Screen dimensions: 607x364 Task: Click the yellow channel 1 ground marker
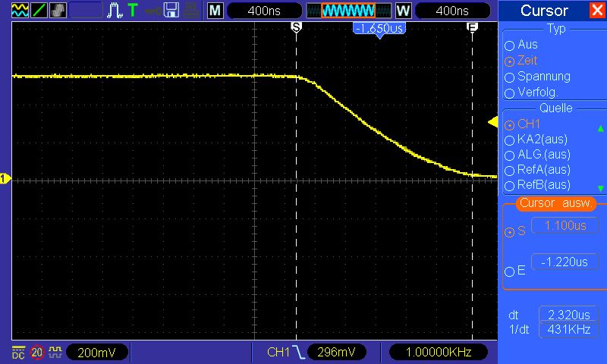coord(5,178)
